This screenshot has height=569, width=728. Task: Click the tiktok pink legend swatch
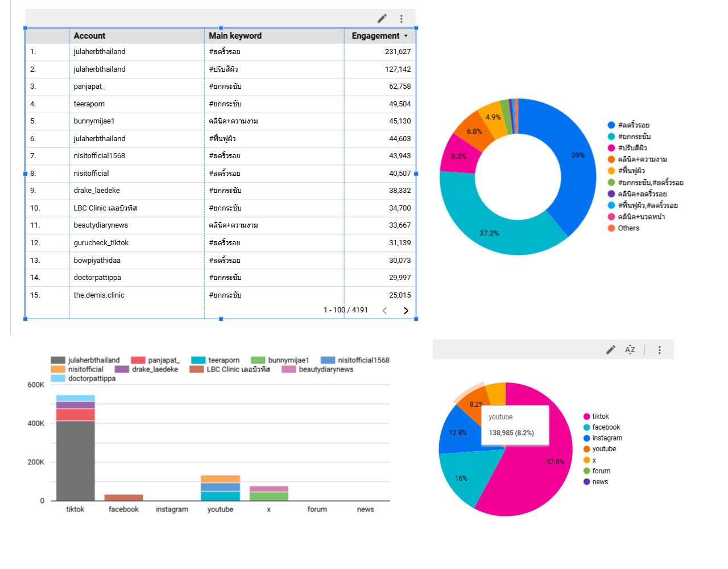(x=586, y=417)
